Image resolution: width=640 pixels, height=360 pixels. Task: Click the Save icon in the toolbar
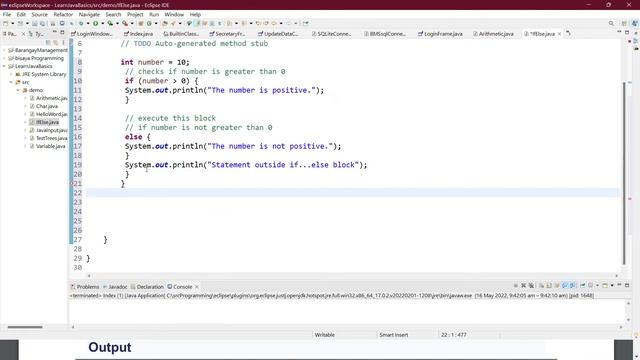(x=35, y=23)
